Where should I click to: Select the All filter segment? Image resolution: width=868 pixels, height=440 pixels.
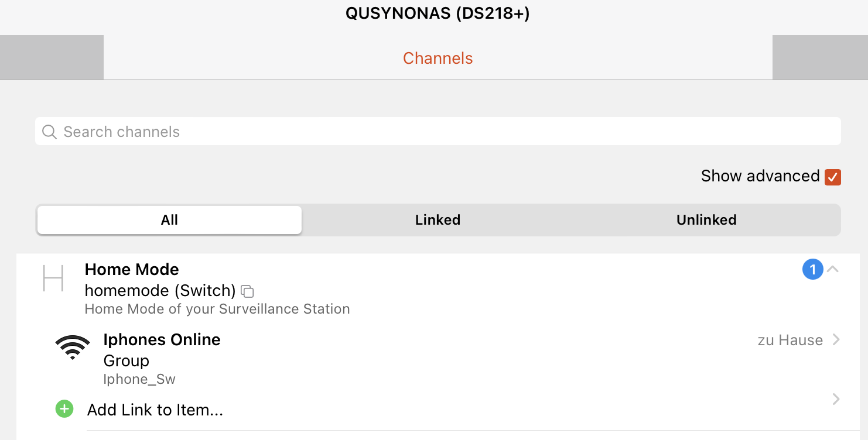169,220
